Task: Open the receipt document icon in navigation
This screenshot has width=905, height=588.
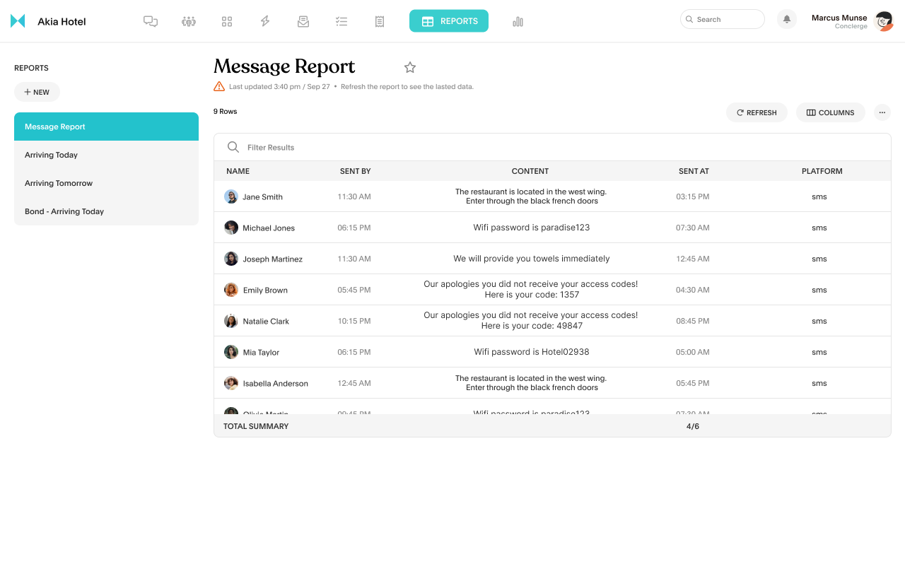Action: (x=380, y=21)
